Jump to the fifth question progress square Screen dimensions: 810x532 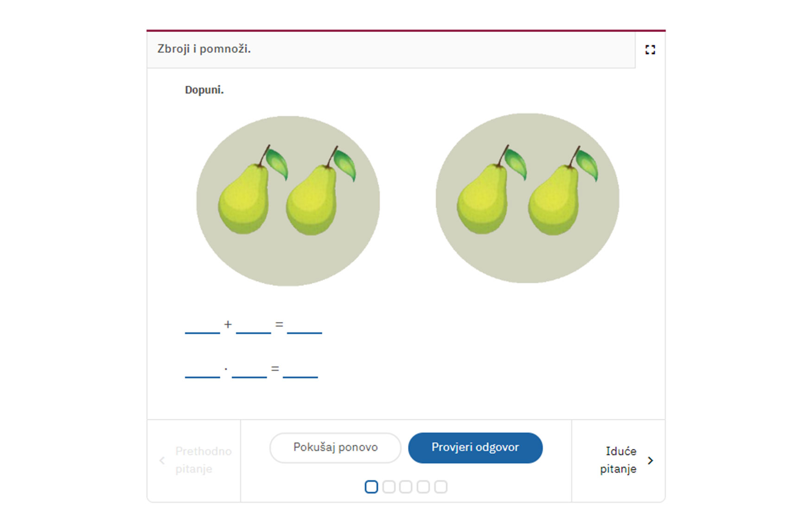coord(441,487)
